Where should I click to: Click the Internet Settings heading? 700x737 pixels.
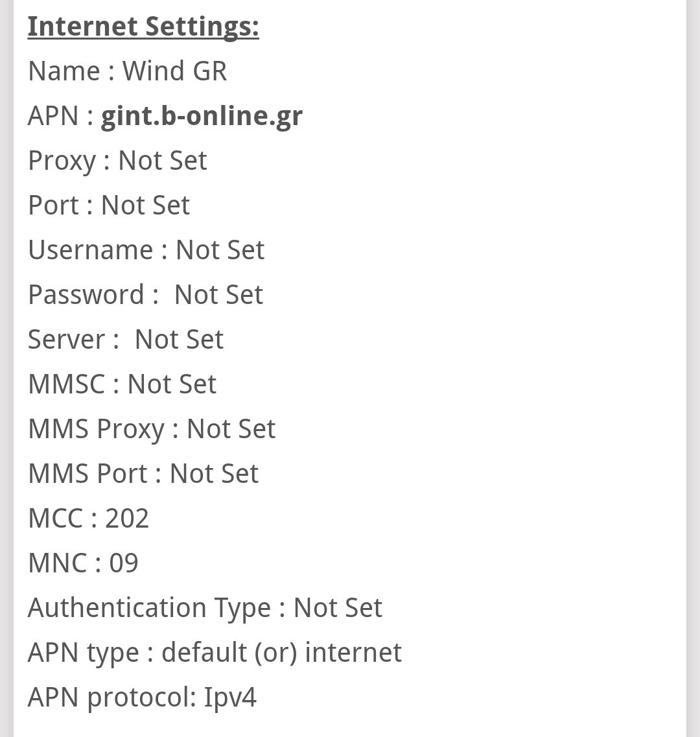143,27
